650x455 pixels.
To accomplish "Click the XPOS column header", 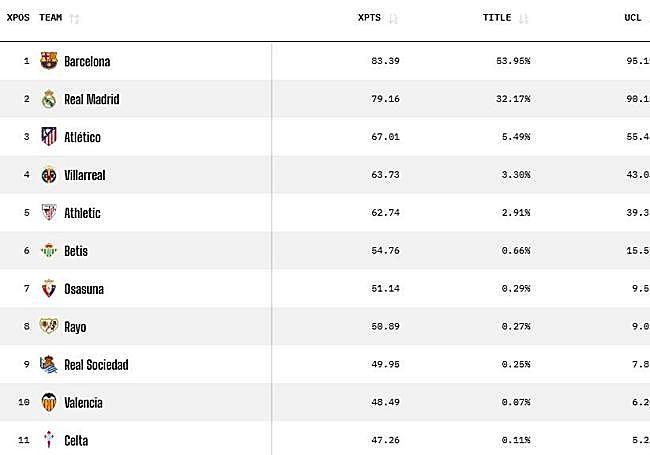I will pyautogui.click(x=18, y=18).
